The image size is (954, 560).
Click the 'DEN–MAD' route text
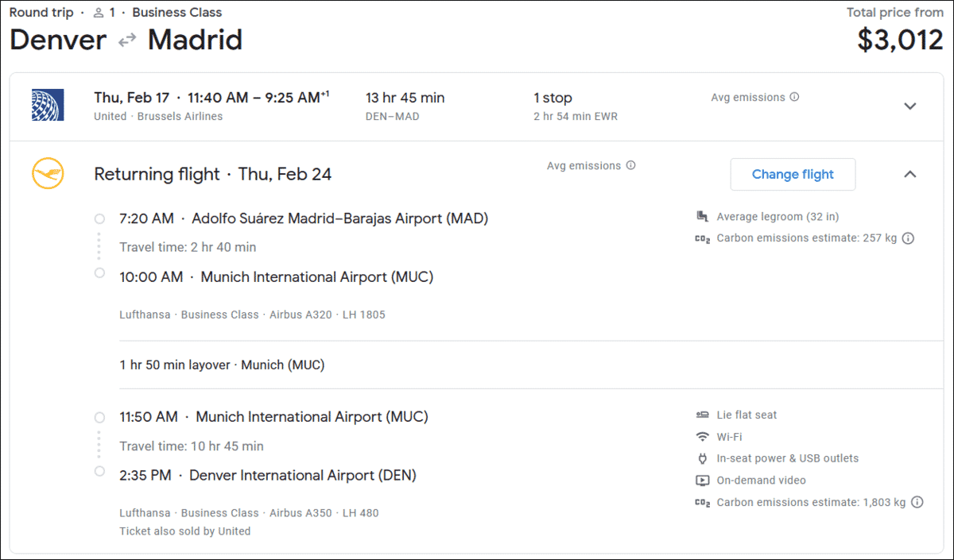pos(393,117)
